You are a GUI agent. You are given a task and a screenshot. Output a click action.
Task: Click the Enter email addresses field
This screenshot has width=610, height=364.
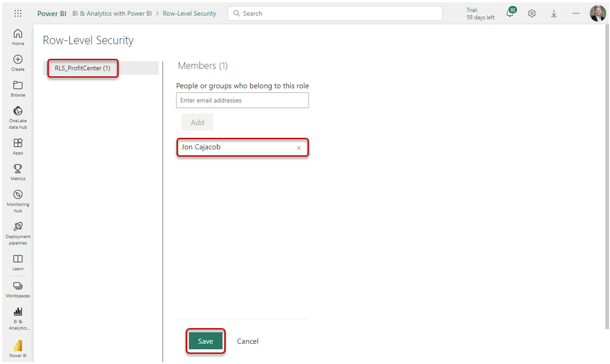[x=242, y=100]
